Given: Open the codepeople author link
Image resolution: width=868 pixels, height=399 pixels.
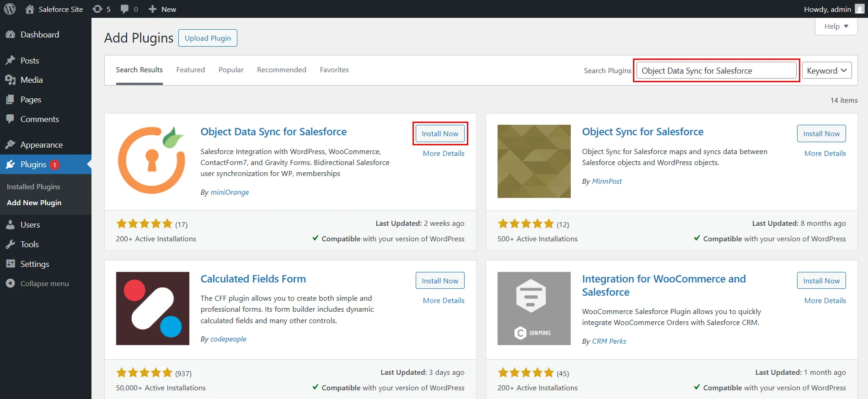Looking at the screenshot, I should pos(228,339).
